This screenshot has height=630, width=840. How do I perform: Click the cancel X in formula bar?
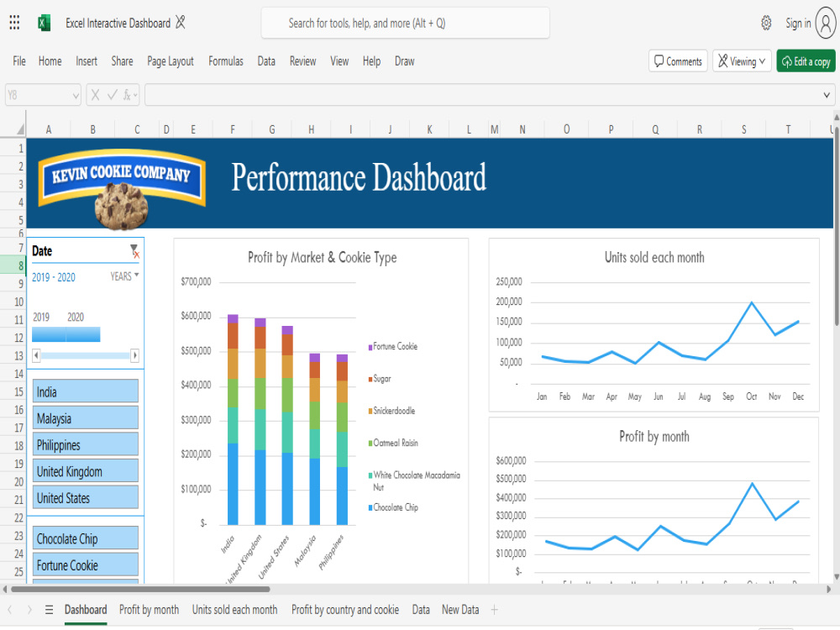pos(96,96)
